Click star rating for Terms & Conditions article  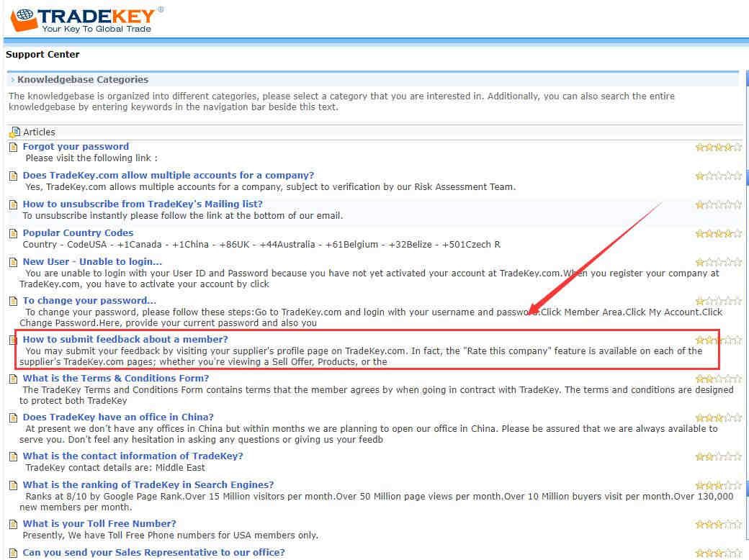click(x=719, y=379)
